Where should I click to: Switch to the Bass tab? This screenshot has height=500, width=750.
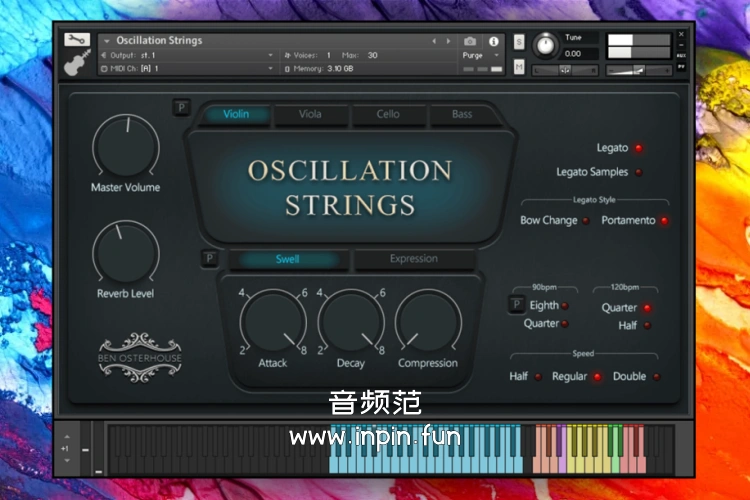tap(462, 114)
